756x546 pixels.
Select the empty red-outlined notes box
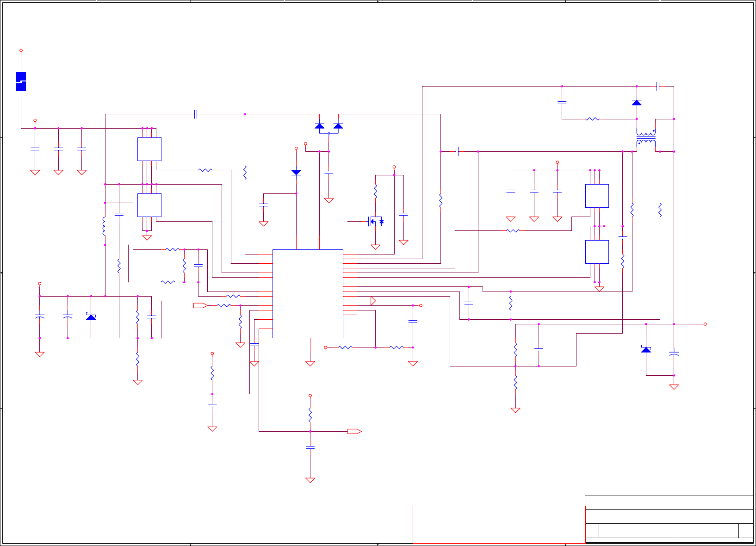point(499,524)
